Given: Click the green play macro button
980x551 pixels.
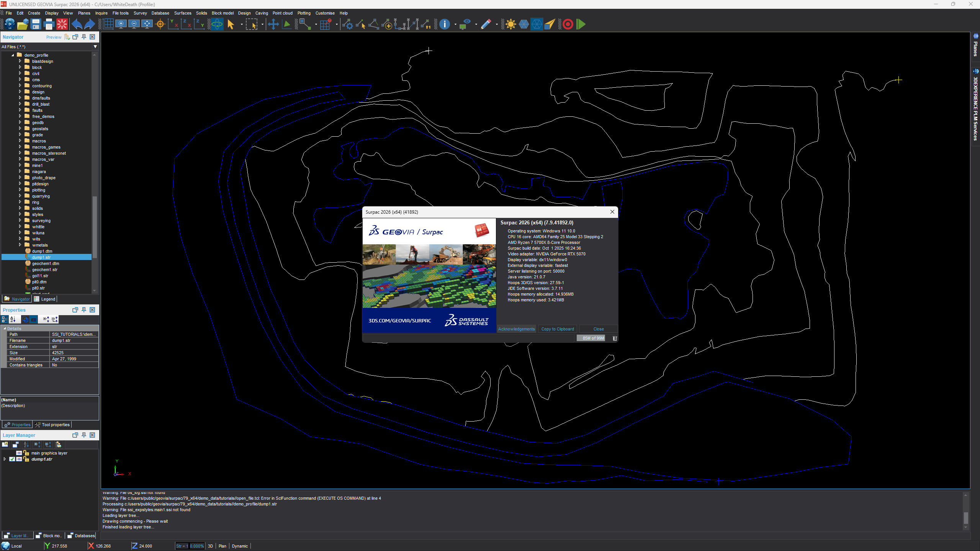Looking at the screenshot, I should pos(581,24).
